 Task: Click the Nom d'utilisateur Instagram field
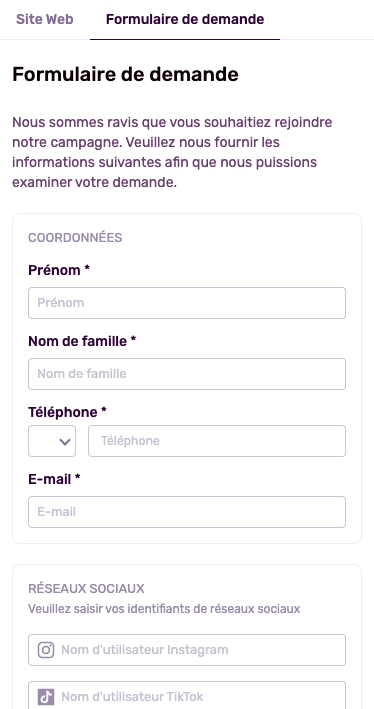pyautogui.click(x=187, y=650)
